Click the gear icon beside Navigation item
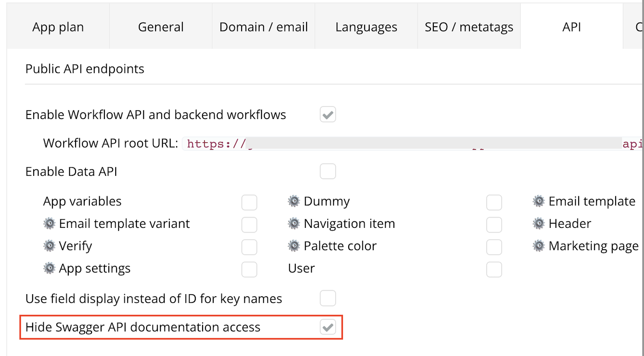644x356 pixels. tap(294, 224)
